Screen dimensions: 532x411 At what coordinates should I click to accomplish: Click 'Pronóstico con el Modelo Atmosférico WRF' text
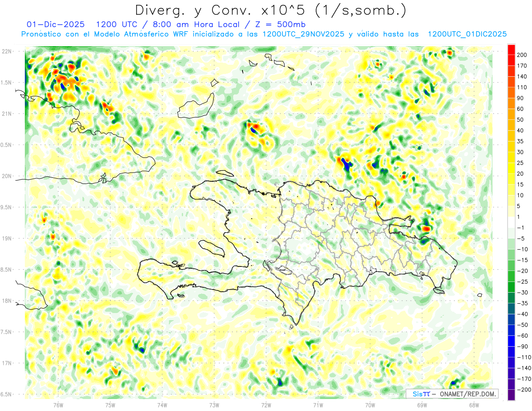click(x=106, y=34)
